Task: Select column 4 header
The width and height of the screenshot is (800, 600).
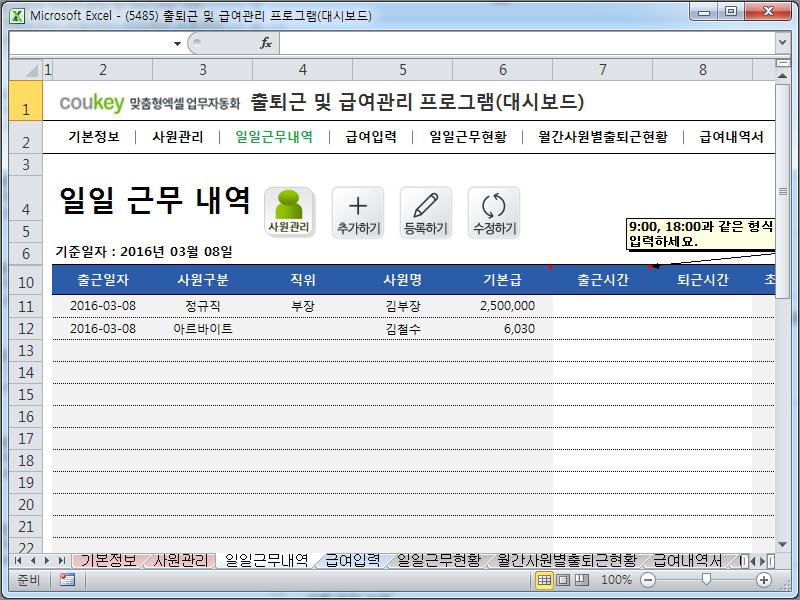Action: (x=303, y=69)
